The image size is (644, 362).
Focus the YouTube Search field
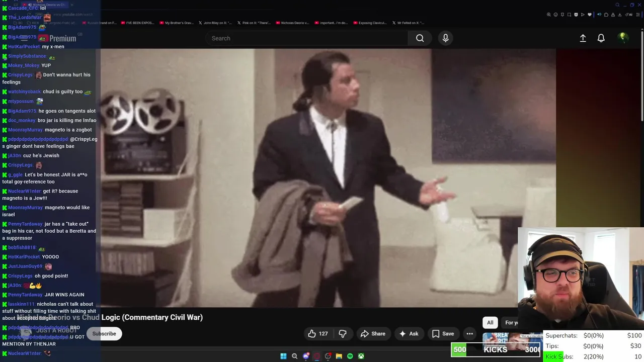(x=307, y=38)
